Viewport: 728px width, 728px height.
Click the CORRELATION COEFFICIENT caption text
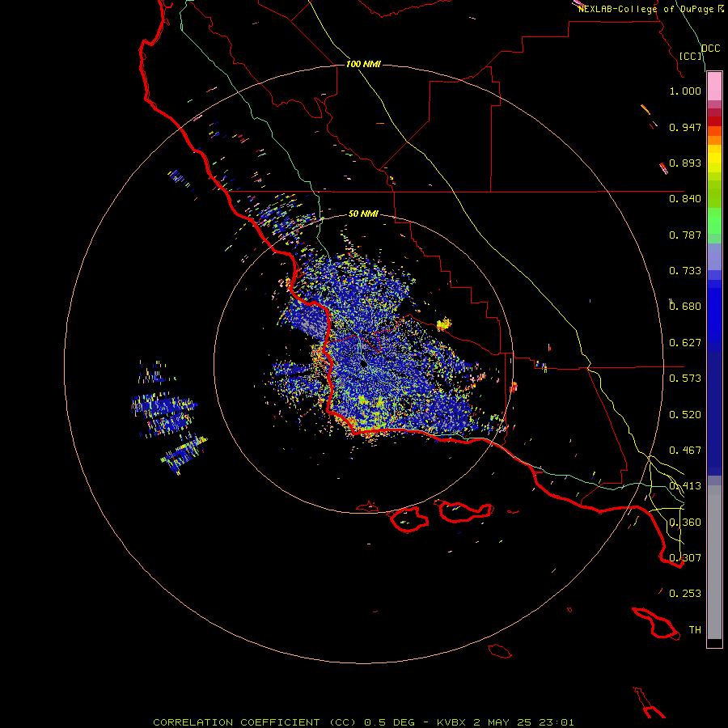click(236, 722)
